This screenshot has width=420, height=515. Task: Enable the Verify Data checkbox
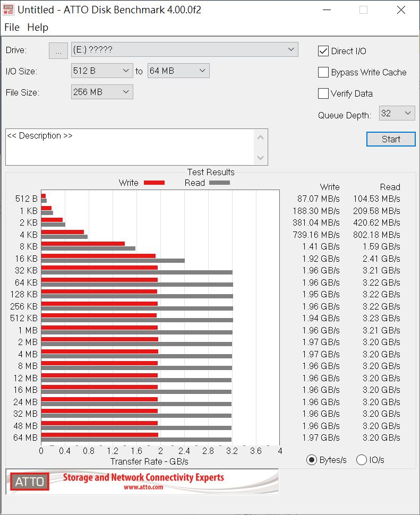tap(323, 93)
